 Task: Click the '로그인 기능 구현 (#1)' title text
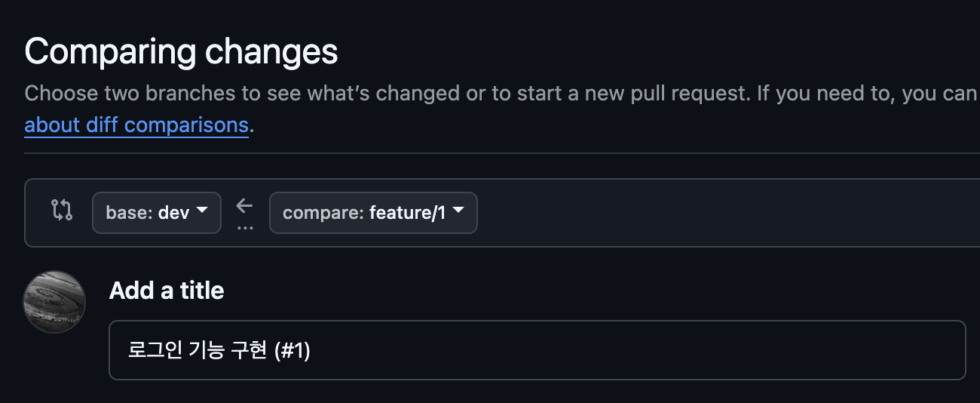[219, 351]
